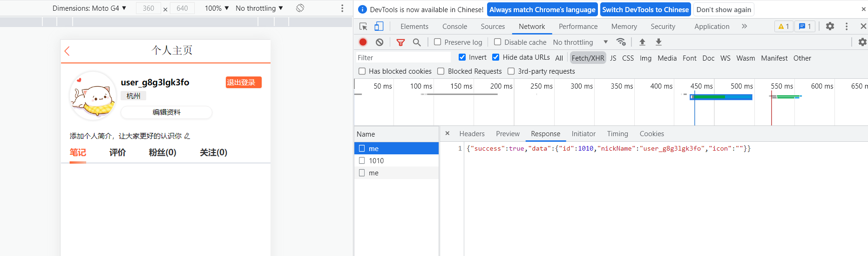Open network conditions wifi icon
The width and height of the screenshot is (868, 256).
621,42
